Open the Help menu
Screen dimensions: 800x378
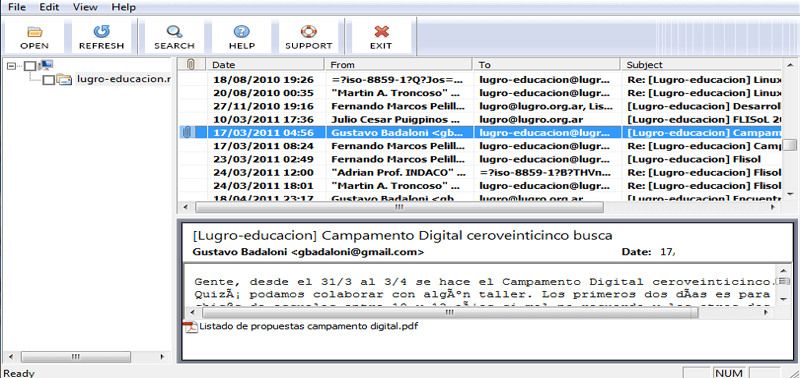pos(123,7)
